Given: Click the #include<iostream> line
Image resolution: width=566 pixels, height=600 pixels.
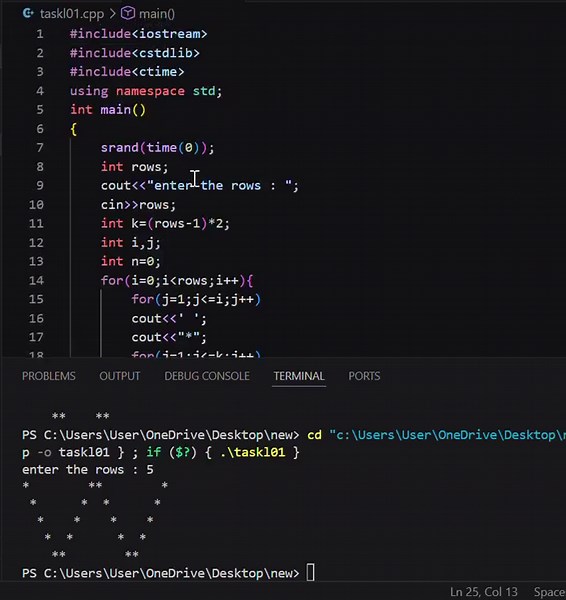Looking at the screenshot, I should click(x=139, y=34).
